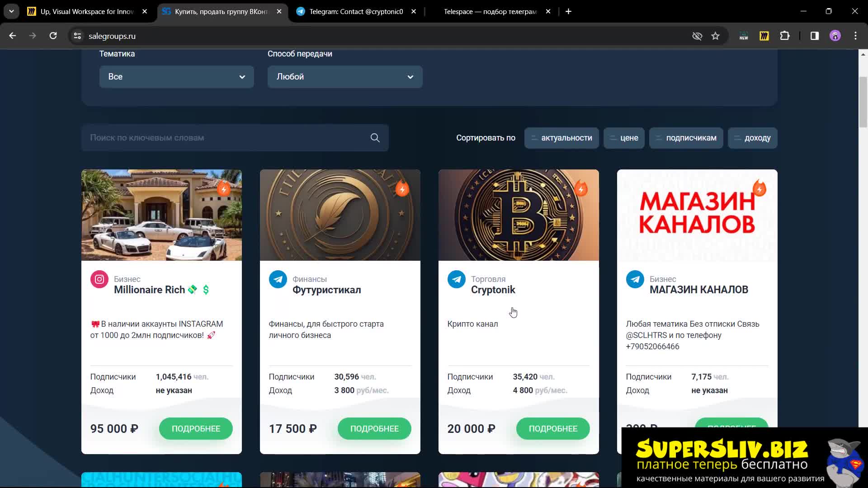
Task: Toggle the browser side panel
Action: [815, 36]
